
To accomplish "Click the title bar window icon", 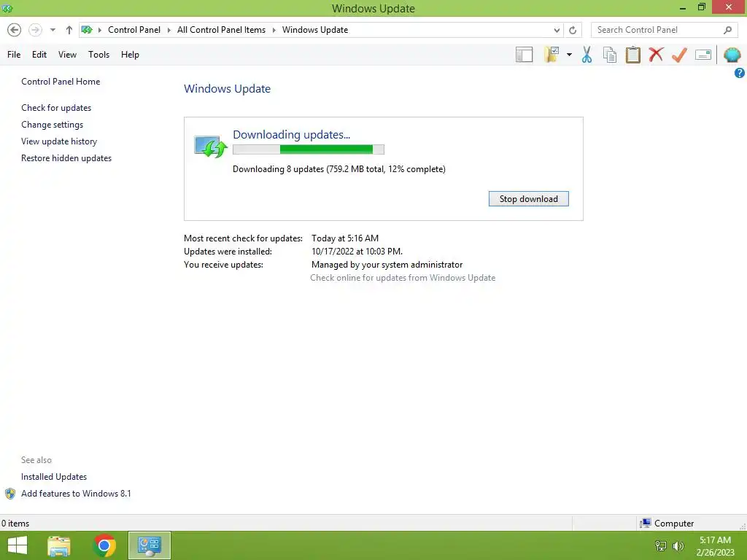I will click(7, 8).
